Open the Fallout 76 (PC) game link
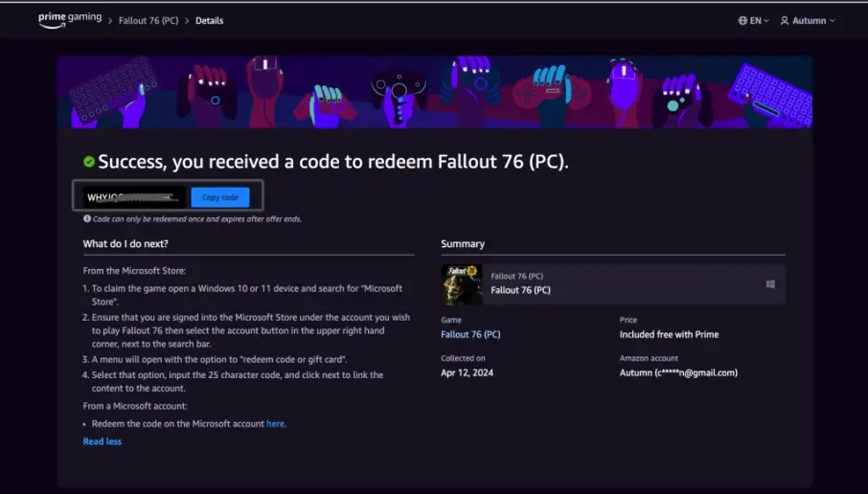 pos(470,334)
